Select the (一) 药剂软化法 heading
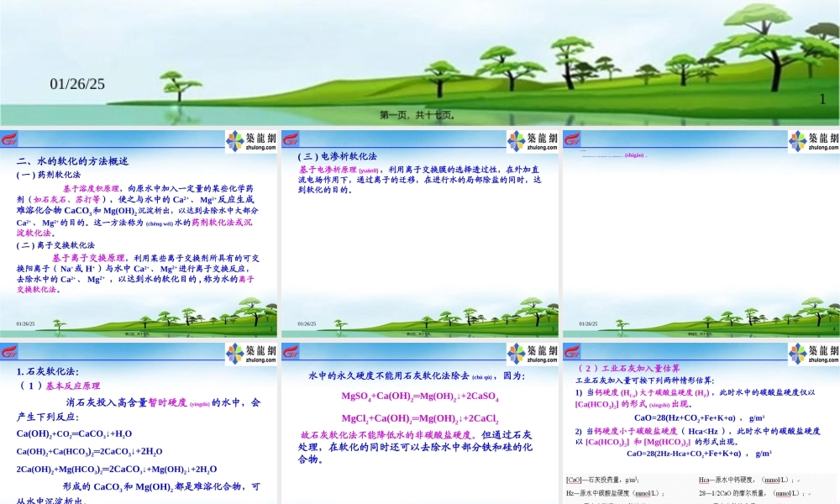This screenshot has height=504, width=840. click(51, 174)
